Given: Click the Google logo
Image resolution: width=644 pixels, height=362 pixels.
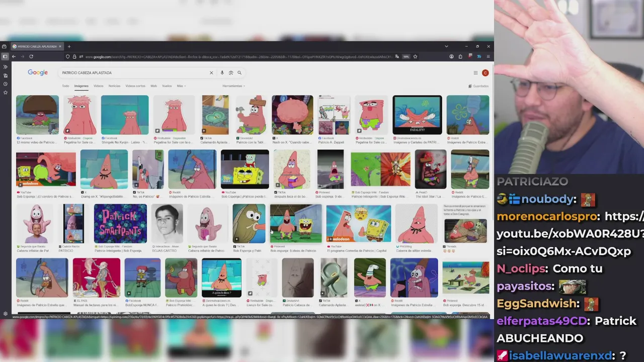Looking at the screenshot, I should (38, 72).
